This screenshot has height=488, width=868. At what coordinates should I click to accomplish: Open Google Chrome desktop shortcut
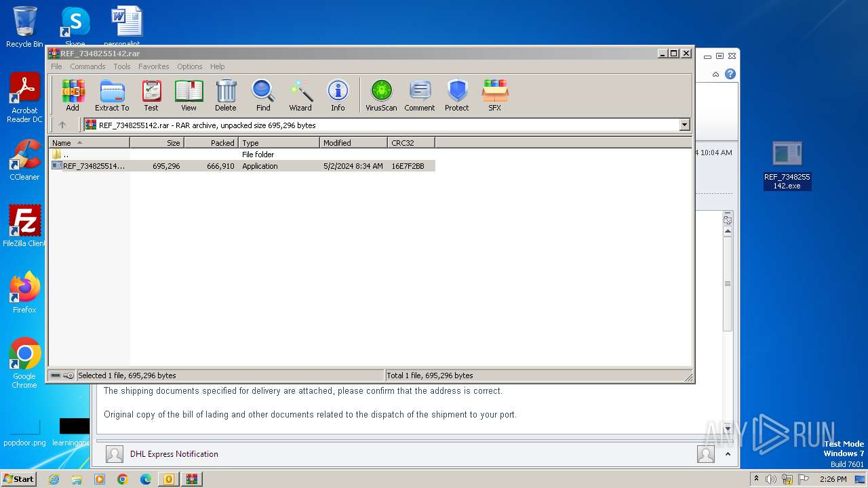pyautogui.click(x=24, y=363)
